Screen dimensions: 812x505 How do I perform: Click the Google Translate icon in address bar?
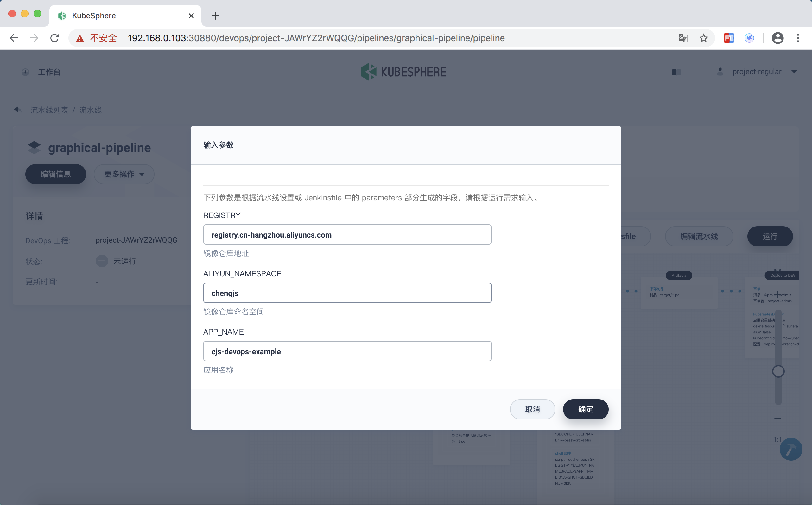coord(683,38)
